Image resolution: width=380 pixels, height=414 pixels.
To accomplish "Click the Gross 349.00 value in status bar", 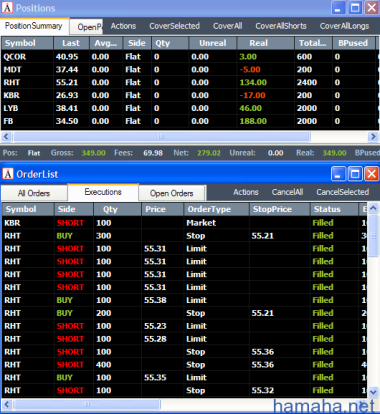I will point(94,153).
